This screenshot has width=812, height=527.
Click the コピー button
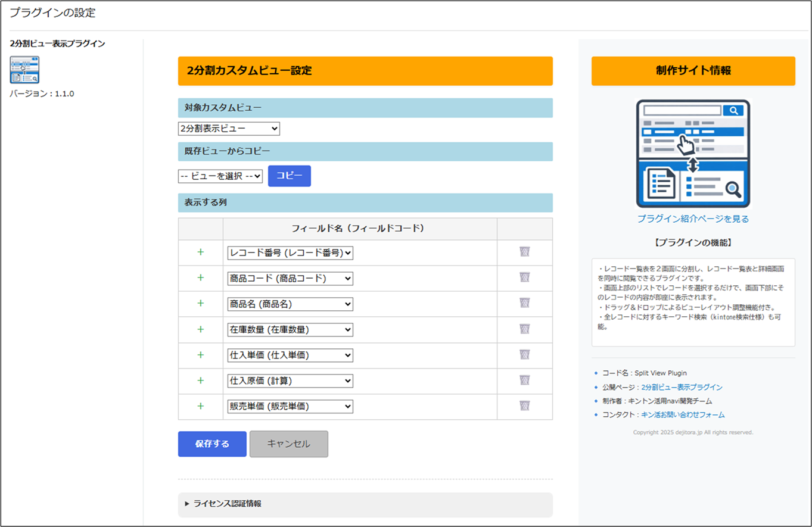point(289,176)
